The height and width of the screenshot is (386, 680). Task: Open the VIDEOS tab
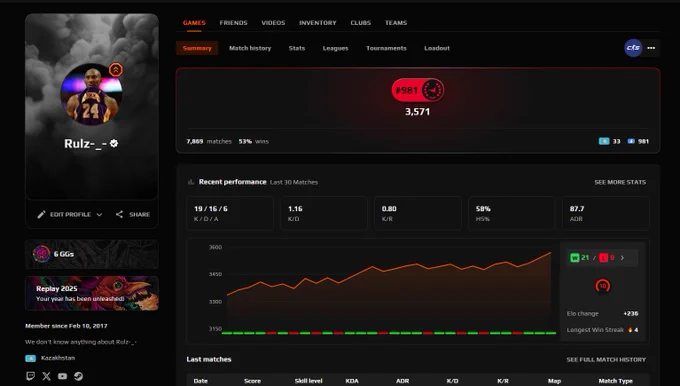(273, 23)
